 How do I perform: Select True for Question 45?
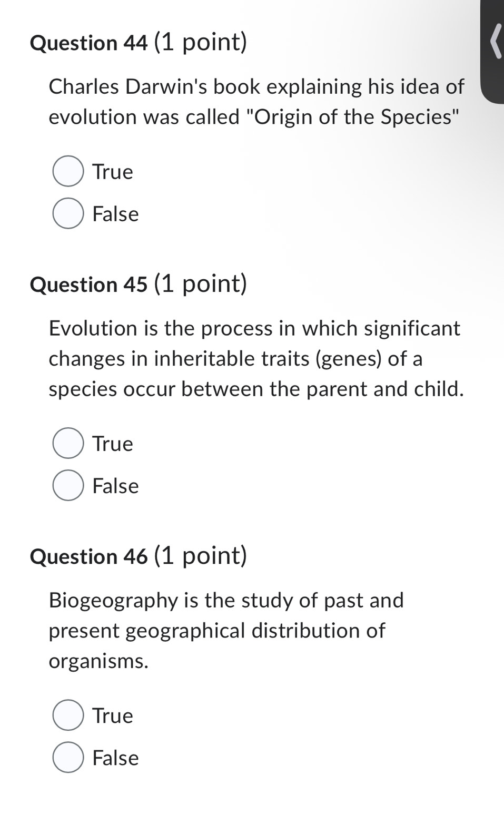coord(67,444)
